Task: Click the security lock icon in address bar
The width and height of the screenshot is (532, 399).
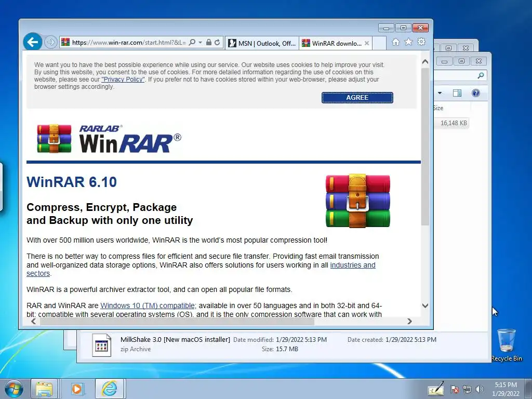Action: point(209,43)
